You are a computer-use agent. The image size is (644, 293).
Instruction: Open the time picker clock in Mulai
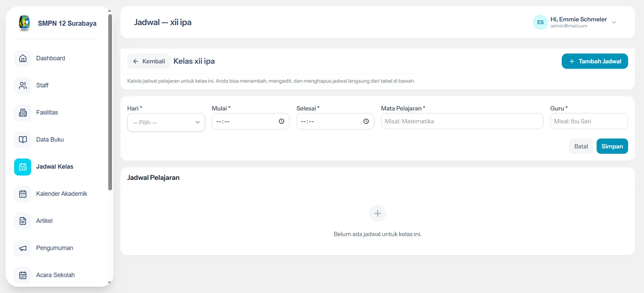[x=282, y=121]
